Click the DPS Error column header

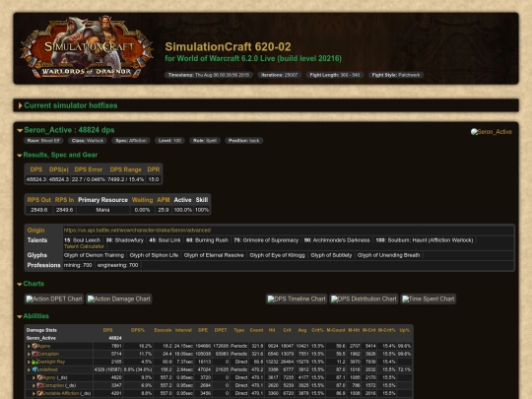point(89,169)
